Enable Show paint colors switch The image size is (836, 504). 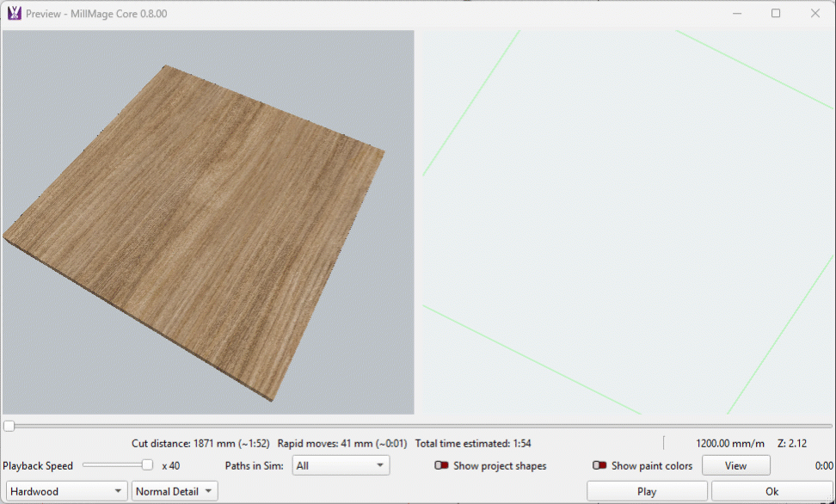(x=599, y=466)
